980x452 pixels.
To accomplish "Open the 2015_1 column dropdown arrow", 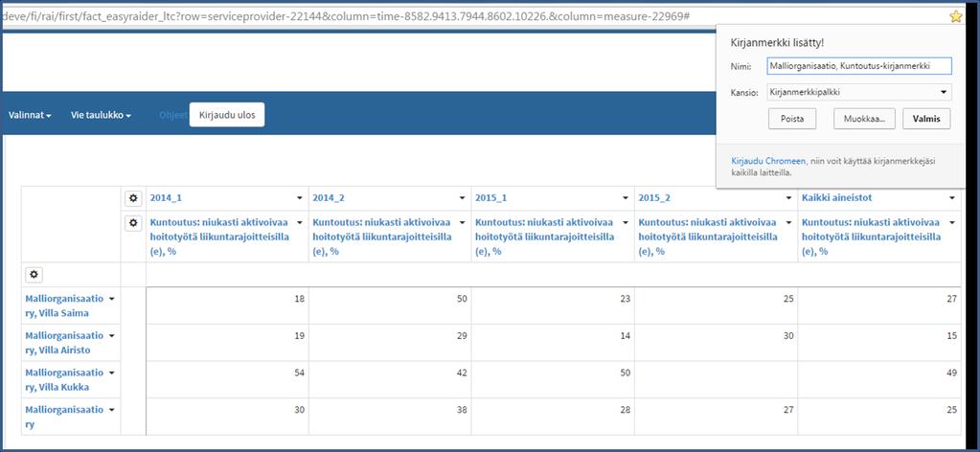I will [x=626, y=198].
